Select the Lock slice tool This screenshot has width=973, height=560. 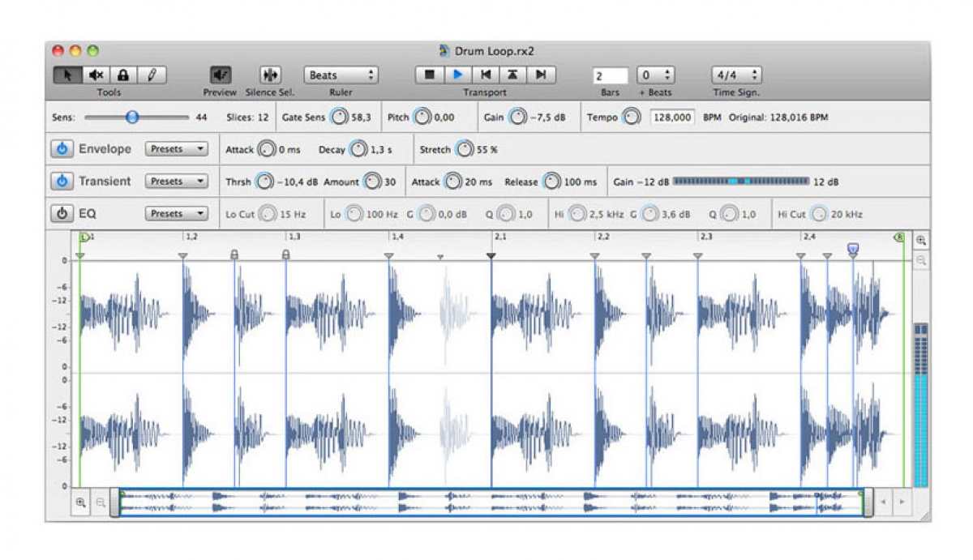pyautogui.click(x=123, y=75)
